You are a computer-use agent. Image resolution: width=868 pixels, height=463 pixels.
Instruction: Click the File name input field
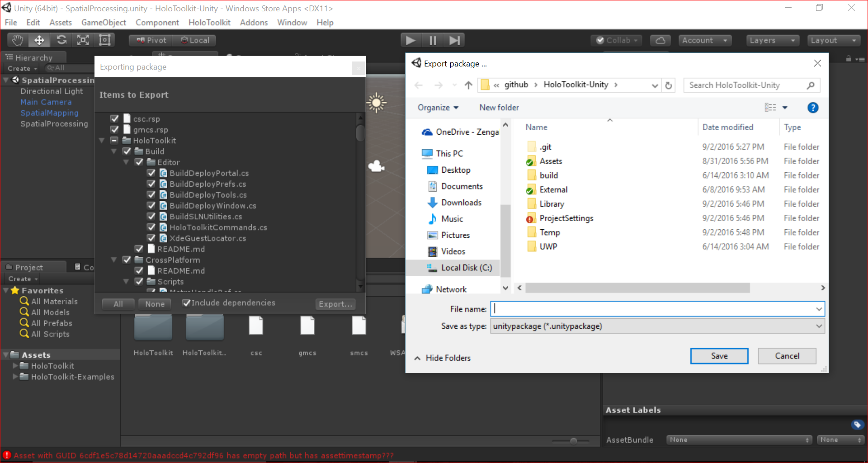(657, 309)
